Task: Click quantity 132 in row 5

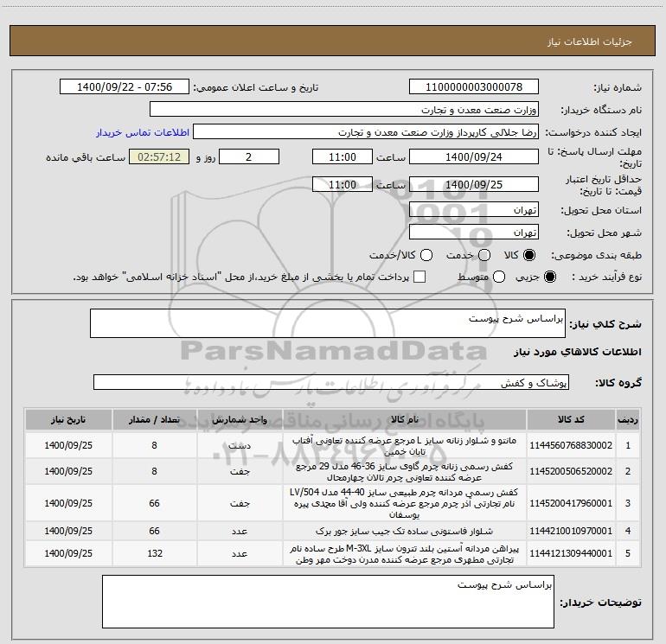Action: (x=155, y=553)
